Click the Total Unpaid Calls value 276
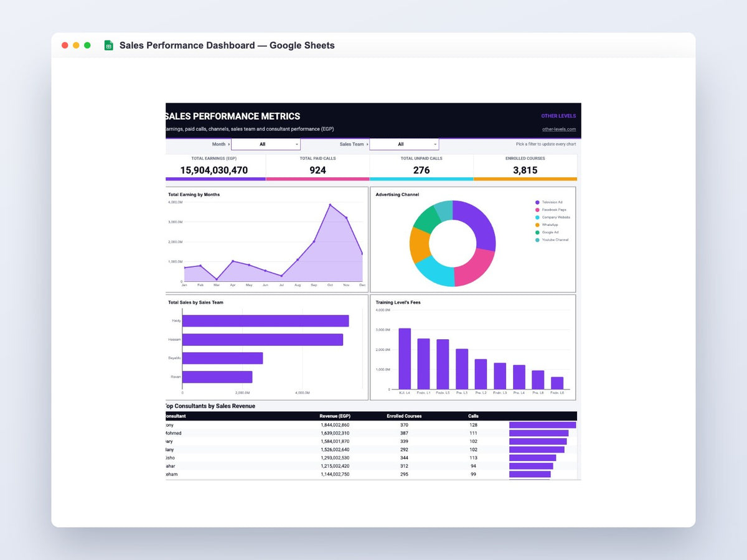 coord(421,170)
